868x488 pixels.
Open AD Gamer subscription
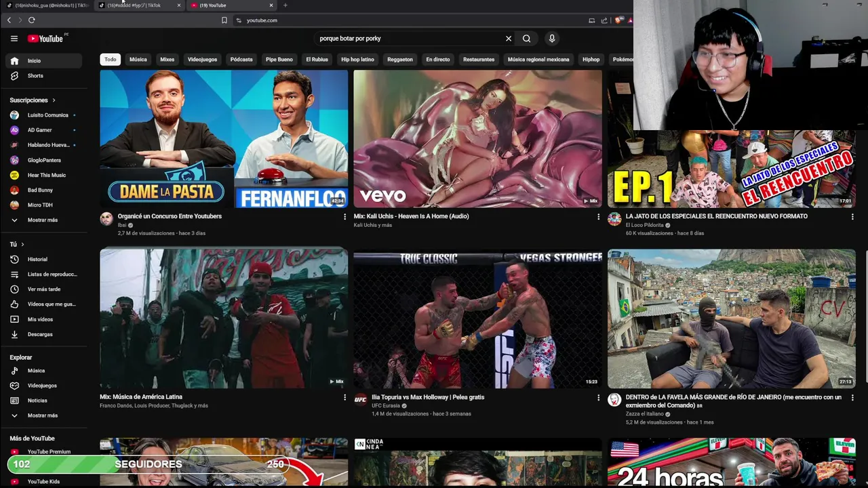pos(43,130)
